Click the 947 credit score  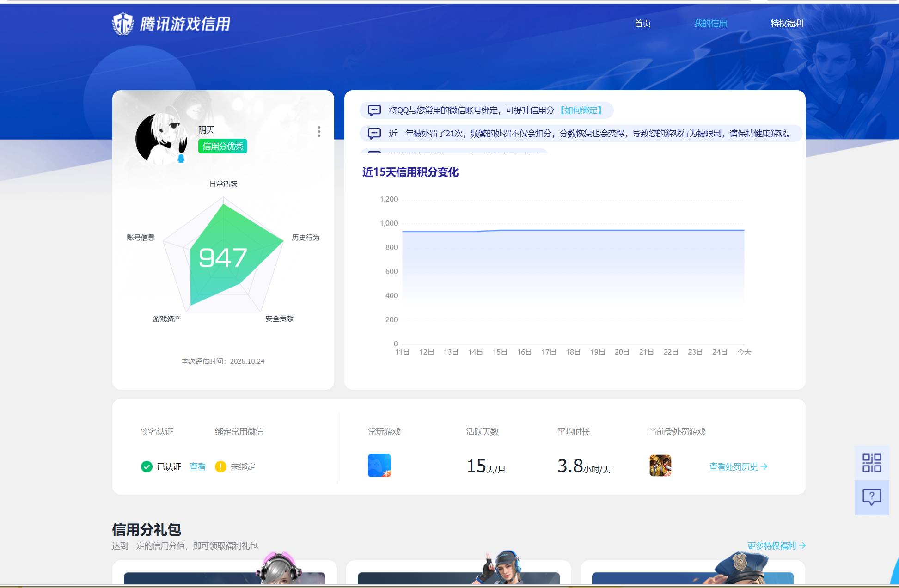point(223,258)
